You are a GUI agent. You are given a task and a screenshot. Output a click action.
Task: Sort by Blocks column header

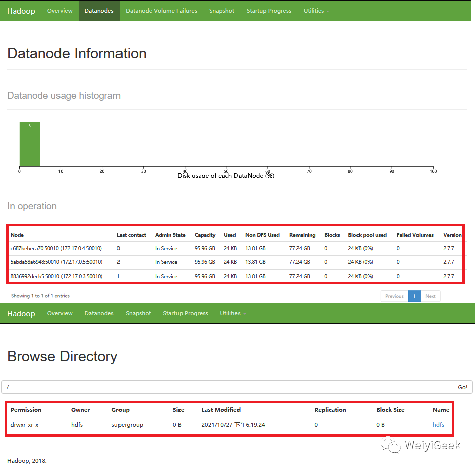coord(332,235)
